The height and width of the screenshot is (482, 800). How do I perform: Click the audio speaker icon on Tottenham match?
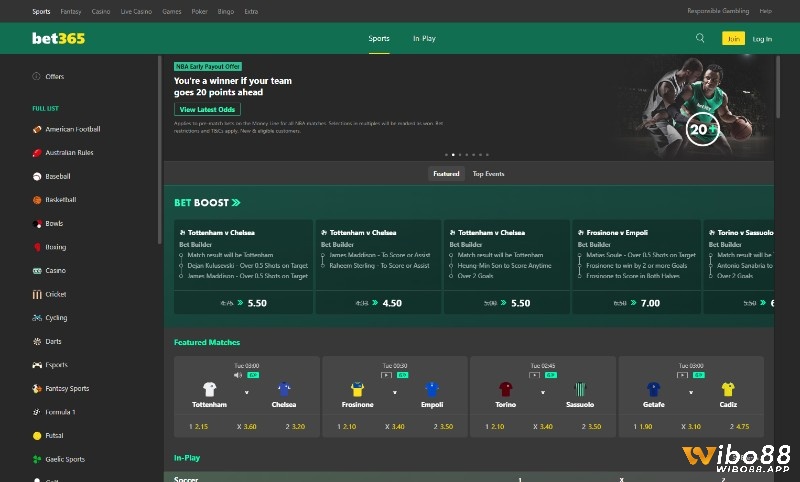point(238,375)
